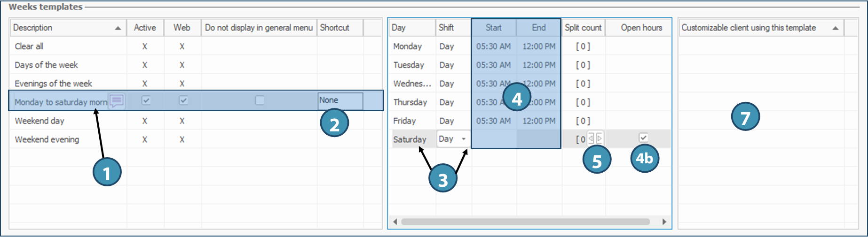Toggle Open hours checkbox for Saturday
The image size is (868, 237).
(643, 138)
